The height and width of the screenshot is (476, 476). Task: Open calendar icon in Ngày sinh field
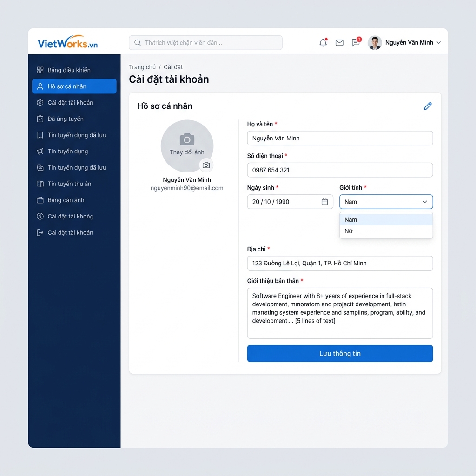(x=324, y=202)
